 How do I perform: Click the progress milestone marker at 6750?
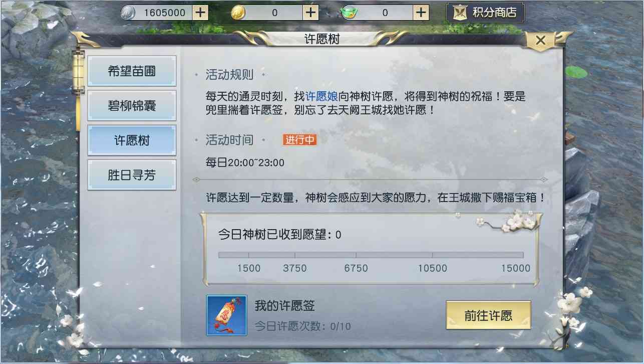click(356, 255)
